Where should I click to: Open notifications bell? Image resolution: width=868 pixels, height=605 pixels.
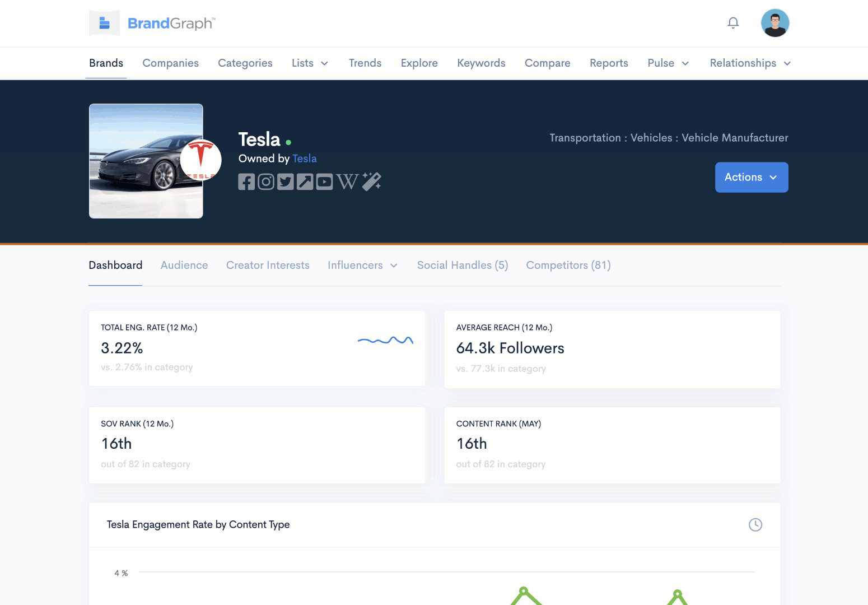pos(733,23)
